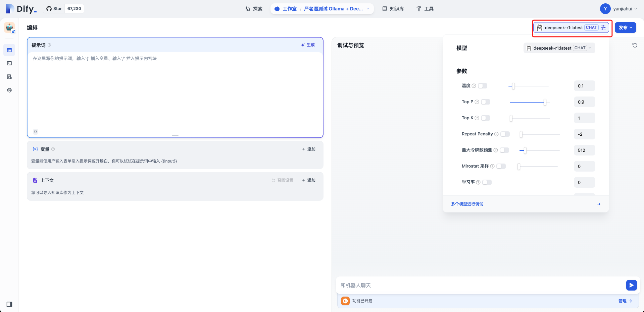Click the blue send message arrow button
Screen dimensions: 644x312
pos(631,285)
